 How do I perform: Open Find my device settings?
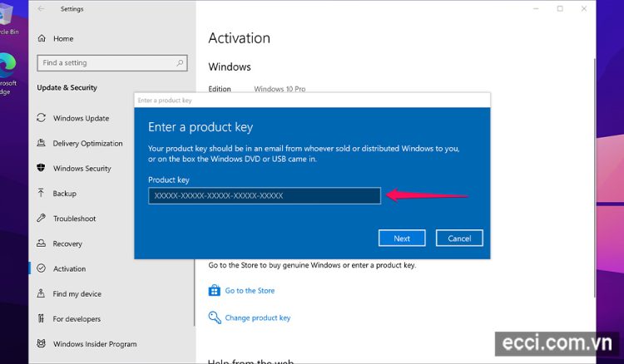(x=77, y=293)
